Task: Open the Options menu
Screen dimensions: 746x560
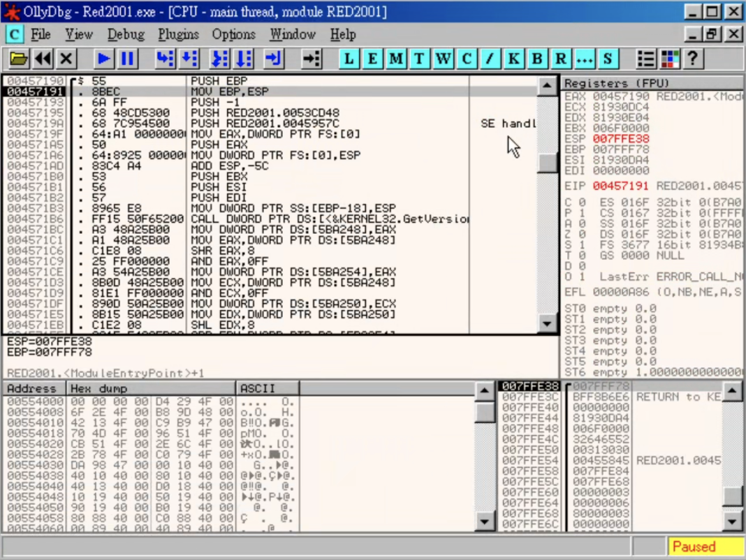Action: click(233, 34)
